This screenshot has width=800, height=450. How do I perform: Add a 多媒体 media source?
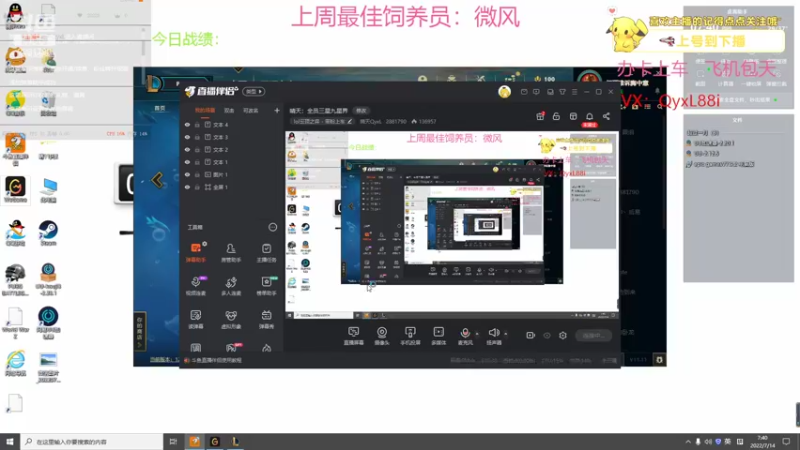pyautogui.click(x=438, y=336)
